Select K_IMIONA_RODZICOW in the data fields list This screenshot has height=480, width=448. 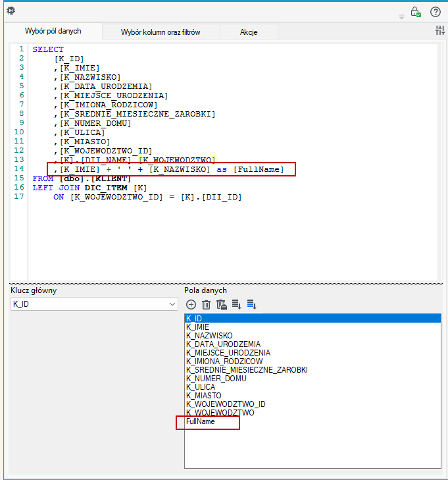(x=312, y=361)
